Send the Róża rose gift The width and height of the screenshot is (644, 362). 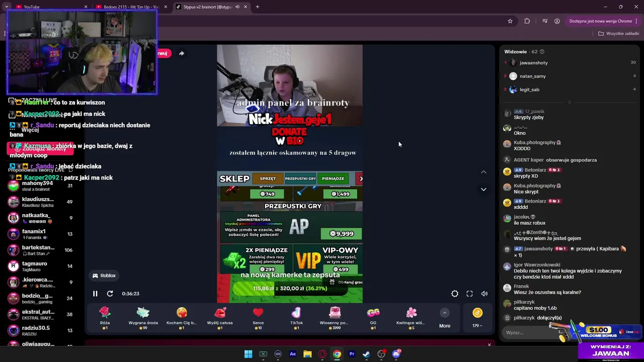[x=105, y=319]
